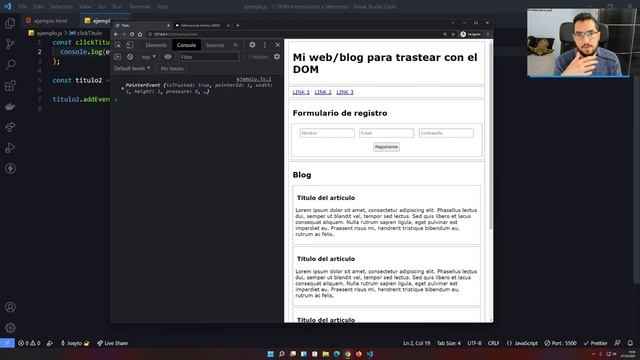Viewport: 640px width, 360px height.
Task: Click the UTF-8 encoding indicator
Action: click(474, 343)
